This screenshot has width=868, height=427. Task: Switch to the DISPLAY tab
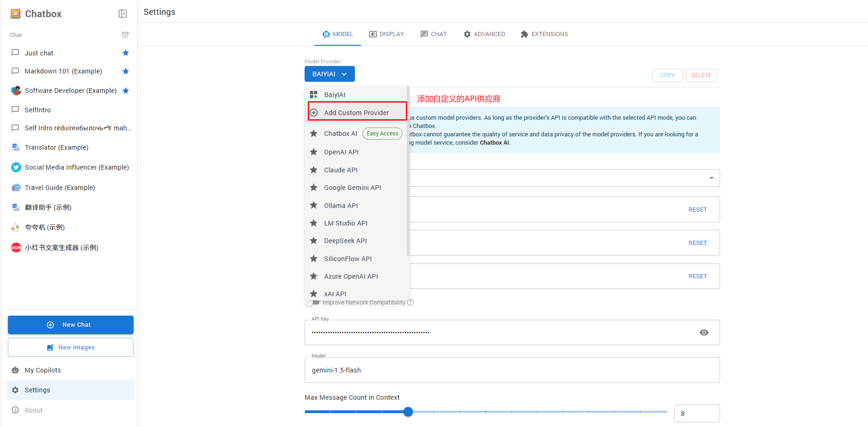(386, 34)
